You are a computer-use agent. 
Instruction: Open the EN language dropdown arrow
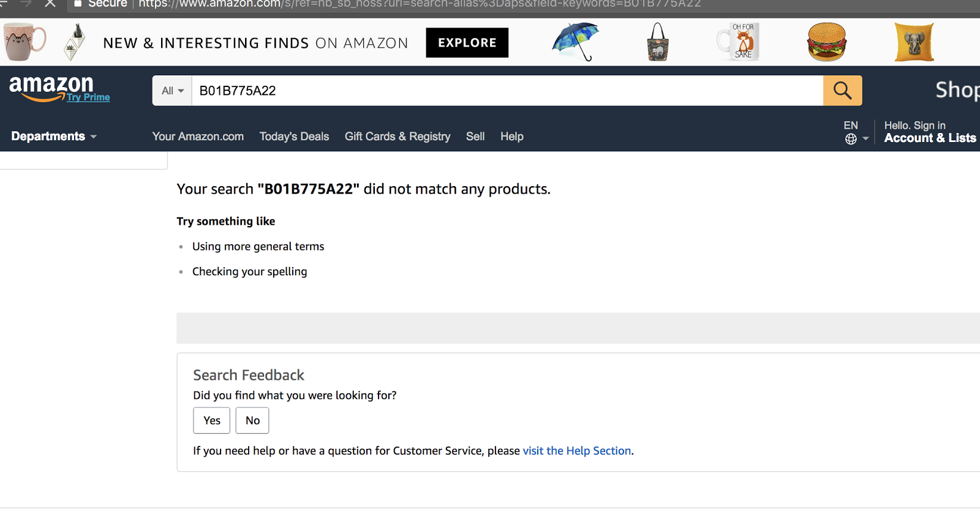click(865, 138)
